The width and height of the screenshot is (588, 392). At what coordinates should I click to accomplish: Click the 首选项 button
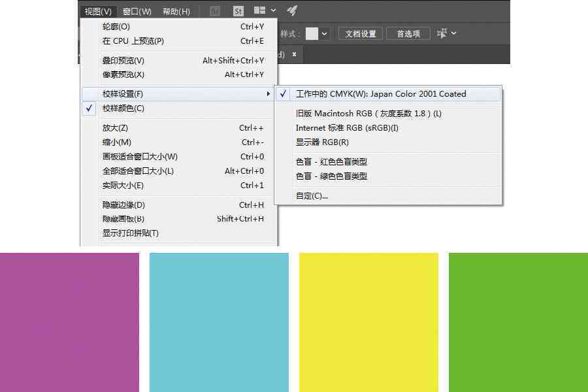pyautogui.click(x=408, y=34)
